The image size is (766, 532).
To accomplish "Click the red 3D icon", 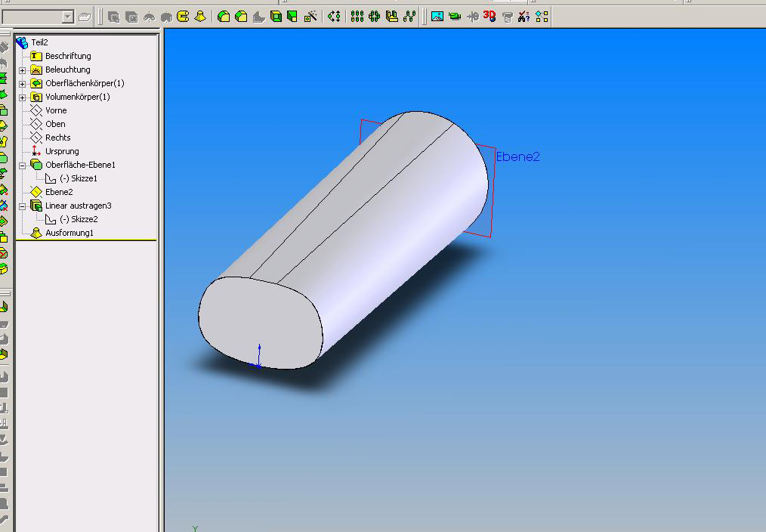I will [490, 17].
